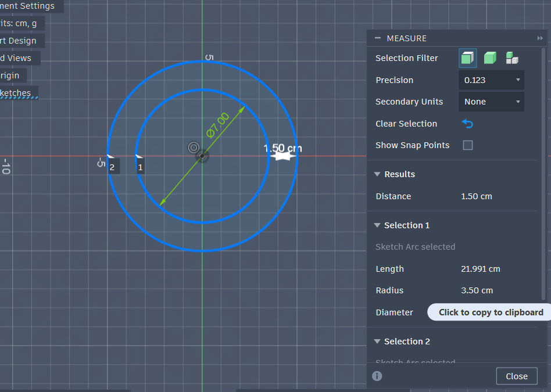
Task: Click the selection marker labeled 1
Action: click(140, 167)
